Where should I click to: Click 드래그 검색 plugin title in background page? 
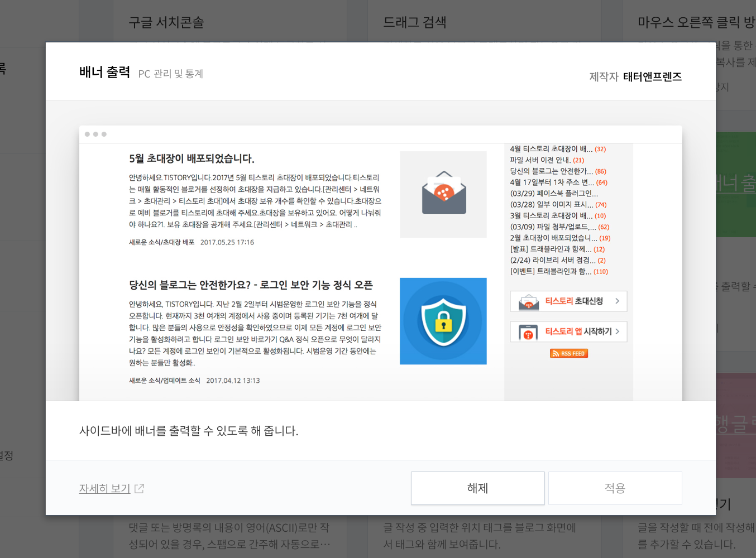click(x=415, y=22)
